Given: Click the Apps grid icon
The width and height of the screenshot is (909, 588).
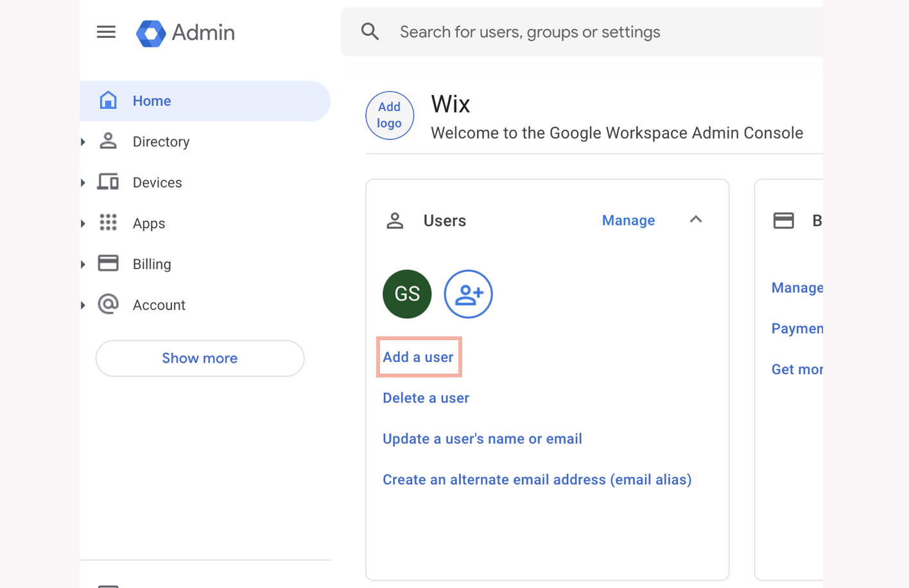Looking at the screenshot, I should point(108,223).
